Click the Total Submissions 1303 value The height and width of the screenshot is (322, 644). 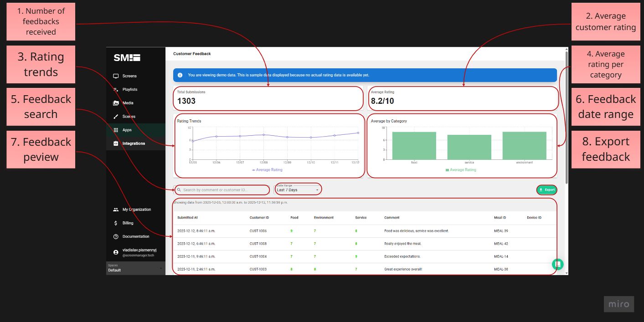click(x=186, y=101)
